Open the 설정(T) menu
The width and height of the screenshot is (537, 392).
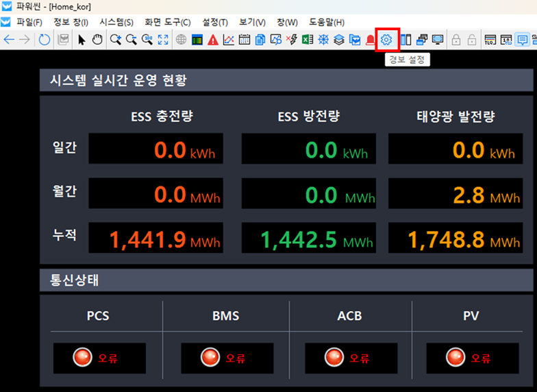[x=215, y=22]
